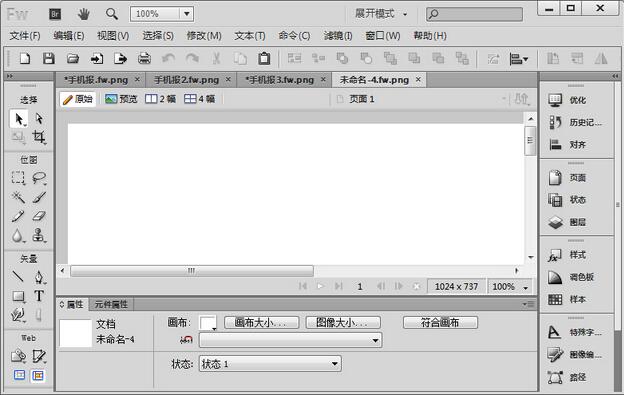Open the 修改(M) menu
This screenshot has width=624, height=395.
point(204,36)
